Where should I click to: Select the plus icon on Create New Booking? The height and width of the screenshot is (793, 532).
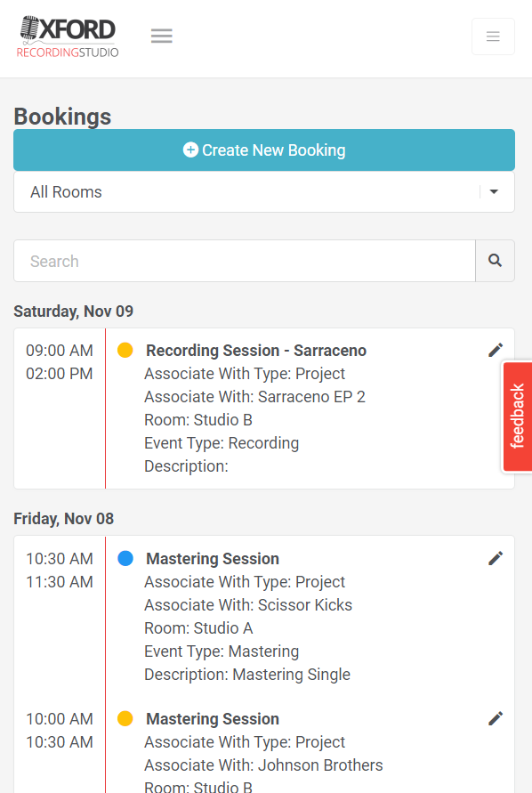[x=190, y=150]
